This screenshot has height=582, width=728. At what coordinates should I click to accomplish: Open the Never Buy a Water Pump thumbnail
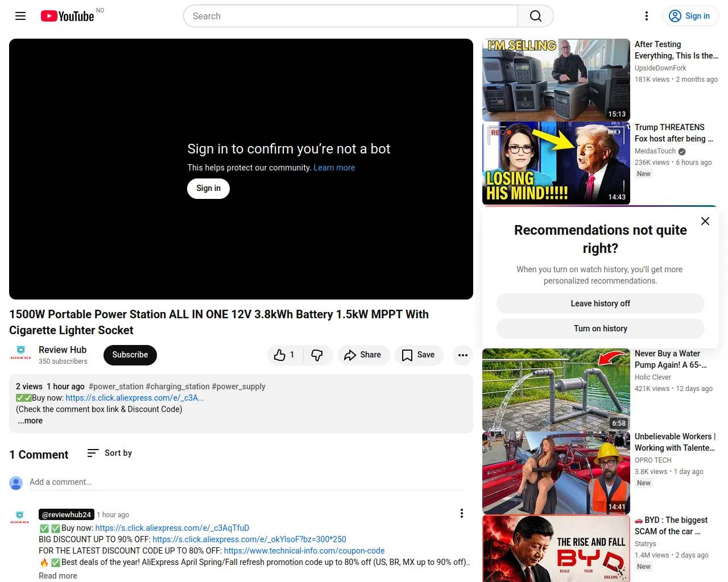pyautogui.click(x=556, y=390)
